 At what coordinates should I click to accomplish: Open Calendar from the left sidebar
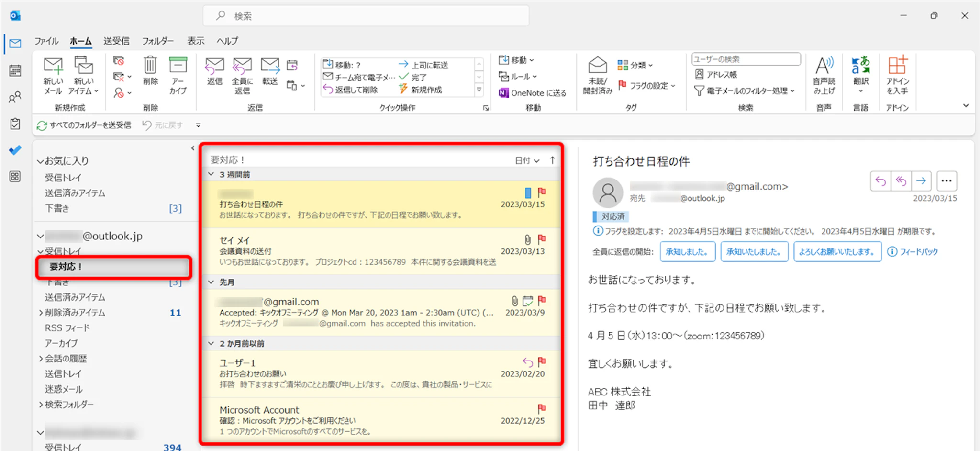point(15,70)
